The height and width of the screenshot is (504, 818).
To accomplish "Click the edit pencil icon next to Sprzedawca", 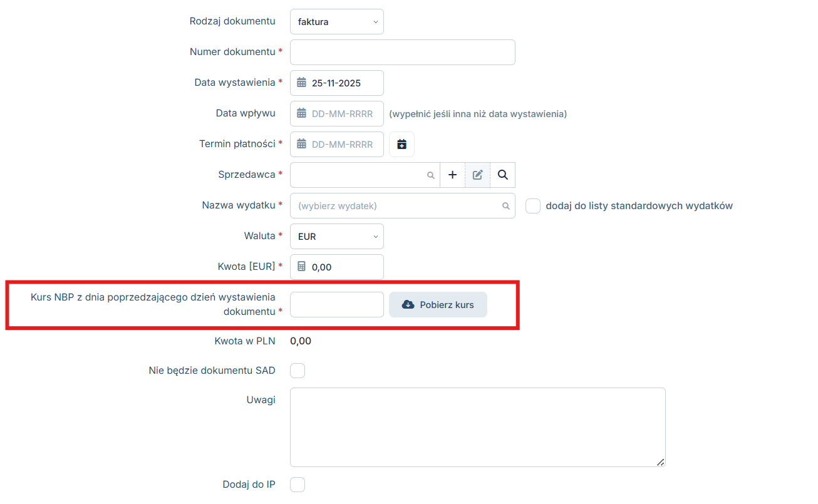I will tap(477, 175).
